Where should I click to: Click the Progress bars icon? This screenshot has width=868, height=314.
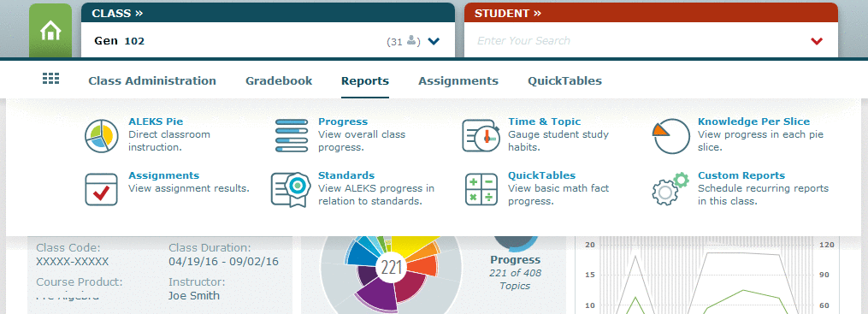(291, 136)
